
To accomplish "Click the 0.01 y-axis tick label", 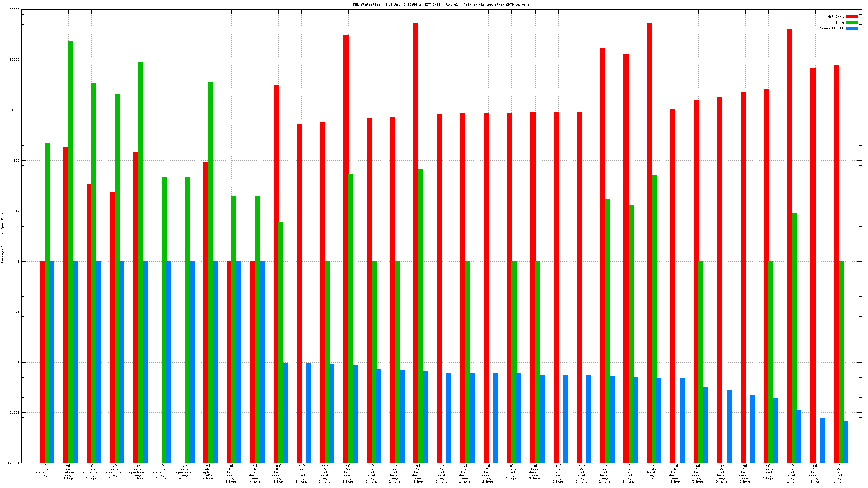I will (15, 363).
